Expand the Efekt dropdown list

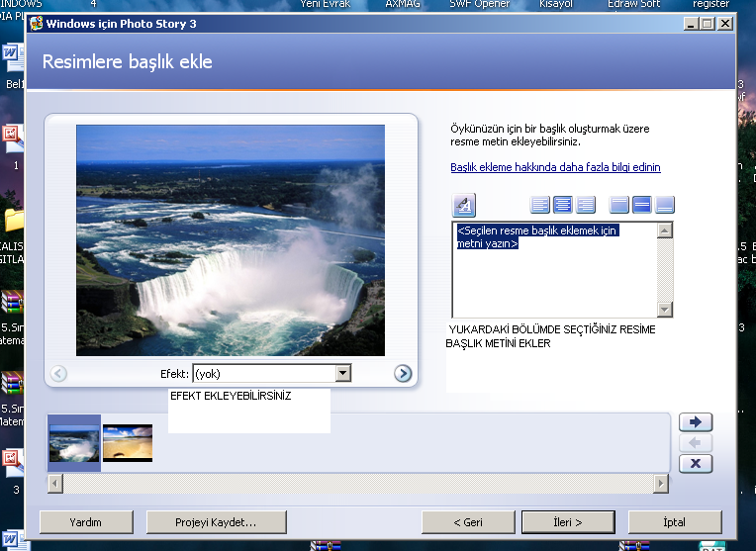343,373
